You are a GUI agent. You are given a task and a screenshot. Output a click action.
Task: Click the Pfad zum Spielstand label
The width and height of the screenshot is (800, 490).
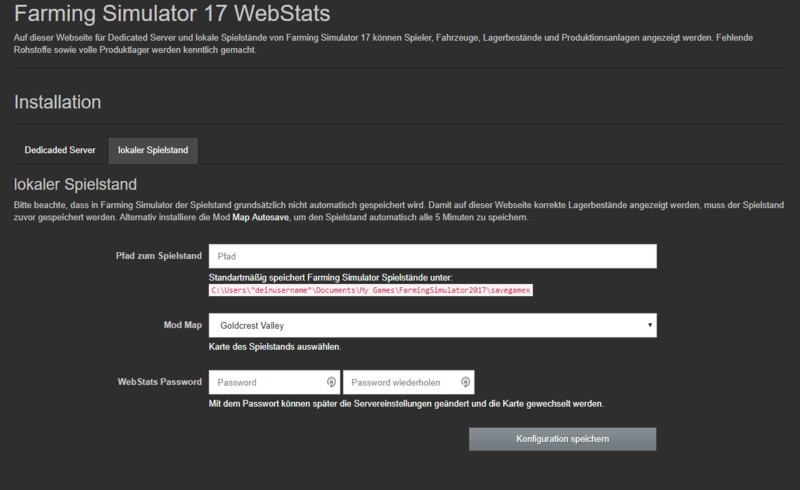tap(159, 257)
